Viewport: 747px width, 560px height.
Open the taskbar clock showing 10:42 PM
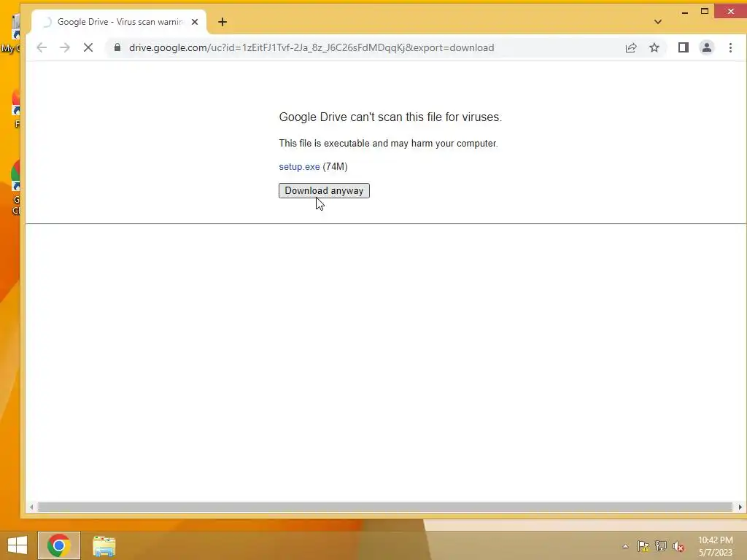coord(716,546)
